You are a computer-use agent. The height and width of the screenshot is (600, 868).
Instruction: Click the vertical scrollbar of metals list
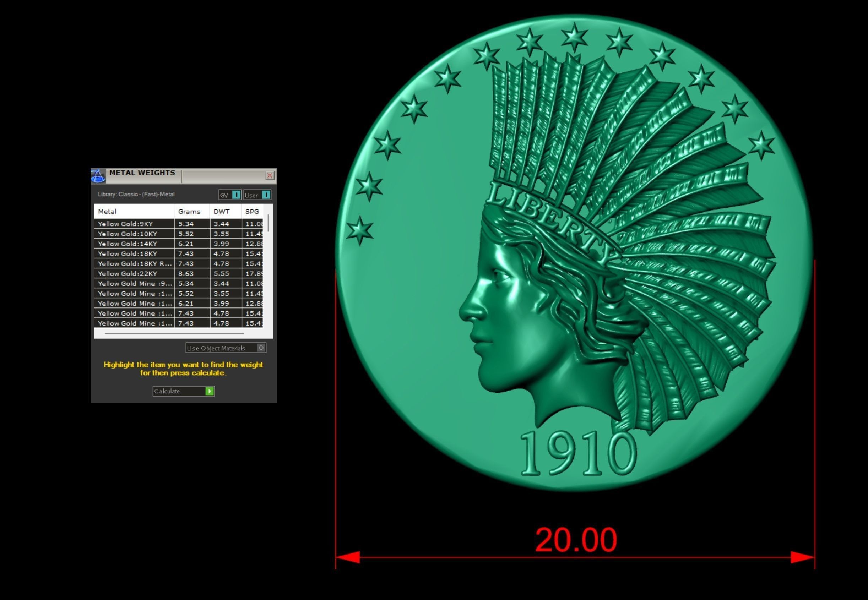268,223
